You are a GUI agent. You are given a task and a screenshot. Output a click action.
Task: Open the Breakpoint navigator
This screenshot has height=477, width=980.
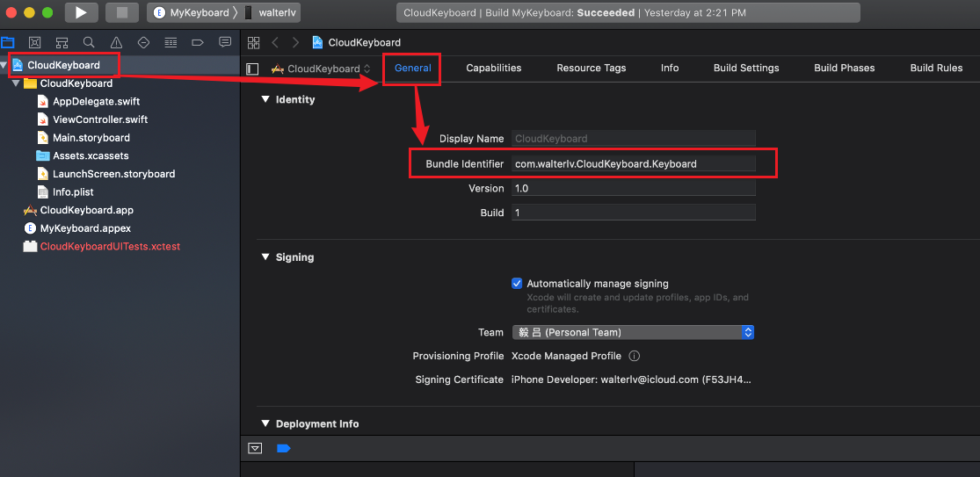[x=198, y=42]
